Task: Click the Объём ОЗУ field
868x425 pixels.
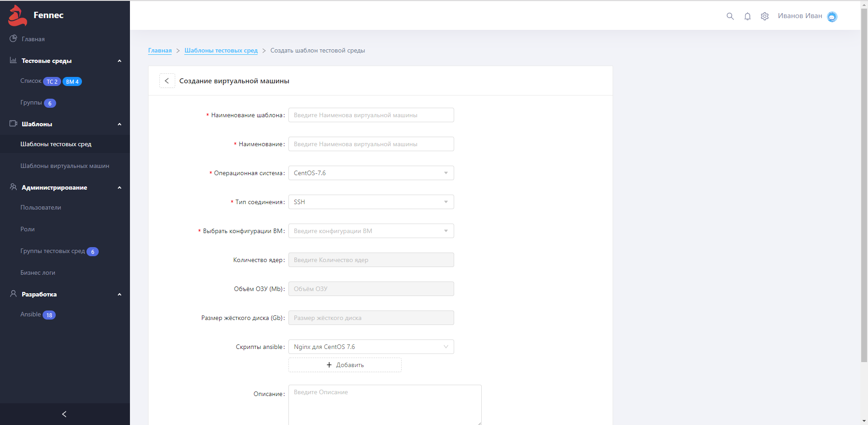Action: [x=371, y=289]
